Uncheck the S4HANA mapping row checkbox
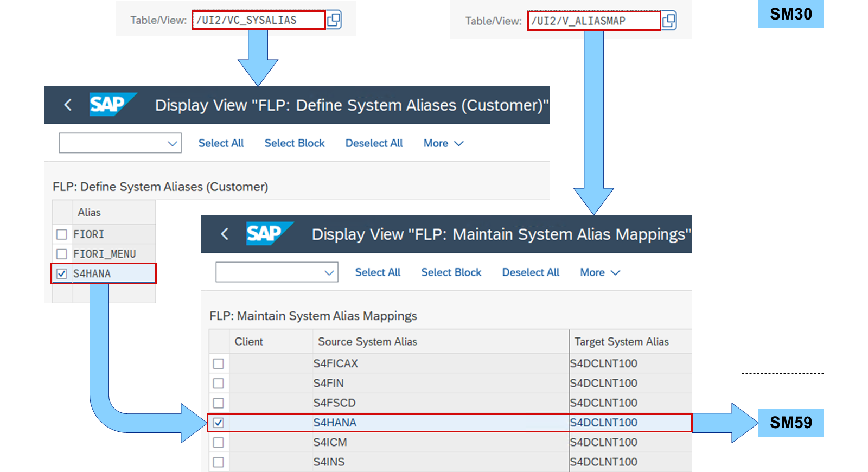Viewport: 868px width, 472px height. click(219, 423)
